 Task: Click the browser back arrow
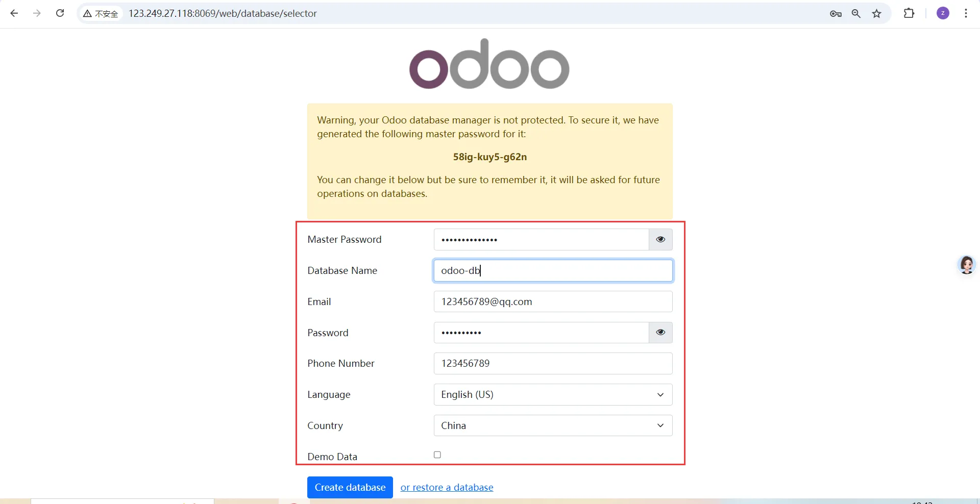[14, 13]
